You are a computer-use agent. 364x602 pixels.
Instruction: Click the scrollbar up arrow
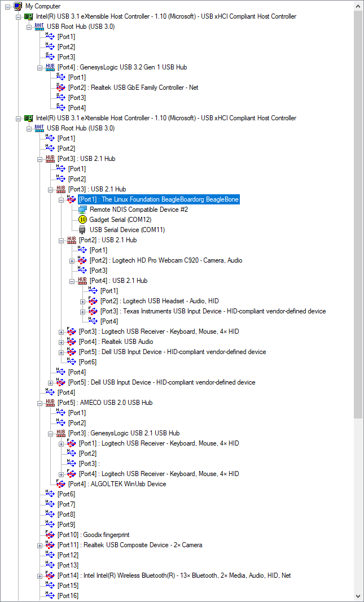pyautogui.click(x=358, y=5)
